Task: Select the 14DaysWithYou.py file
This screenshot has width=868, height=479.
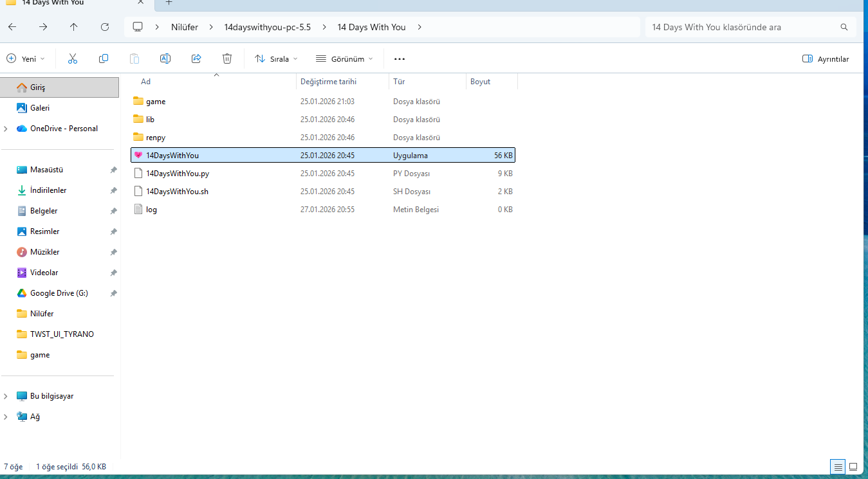Action: (323, 174)
